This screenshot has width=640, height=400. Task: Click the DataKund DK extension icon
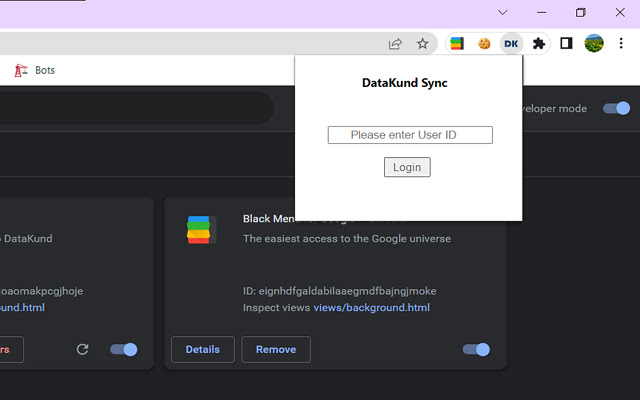(x=511, y=44)
